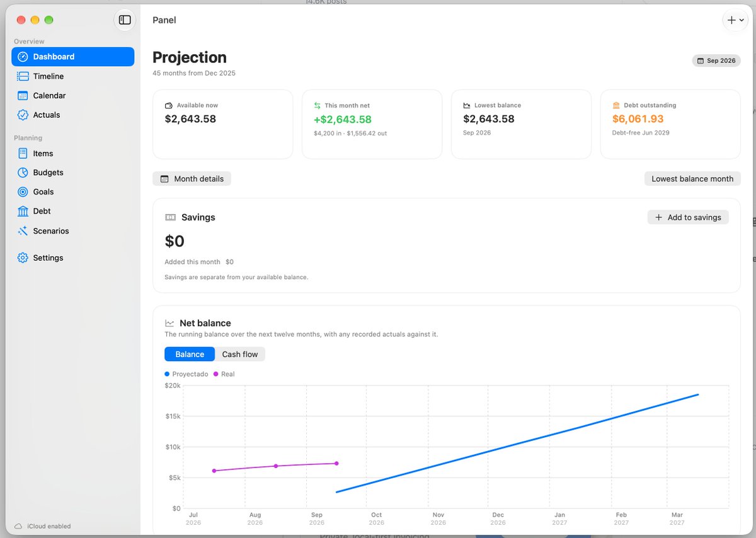This screenshot has width=756, height=538.
Task: Toggle the Proyectado legend blue dot
Action: click(x=167, y=374)
